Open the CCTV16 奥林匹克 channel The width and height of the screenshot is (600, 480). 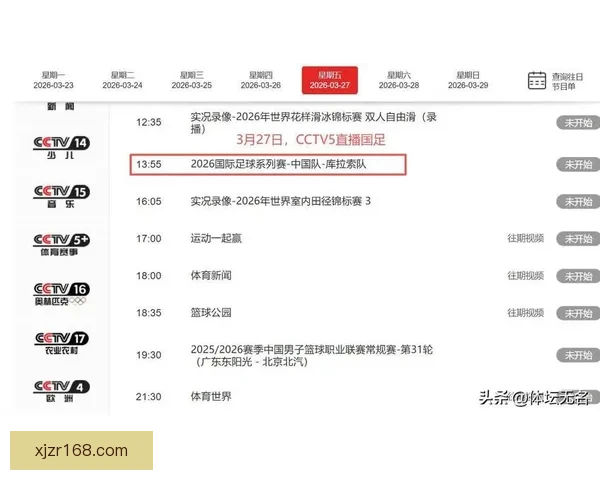click(62, 294)
